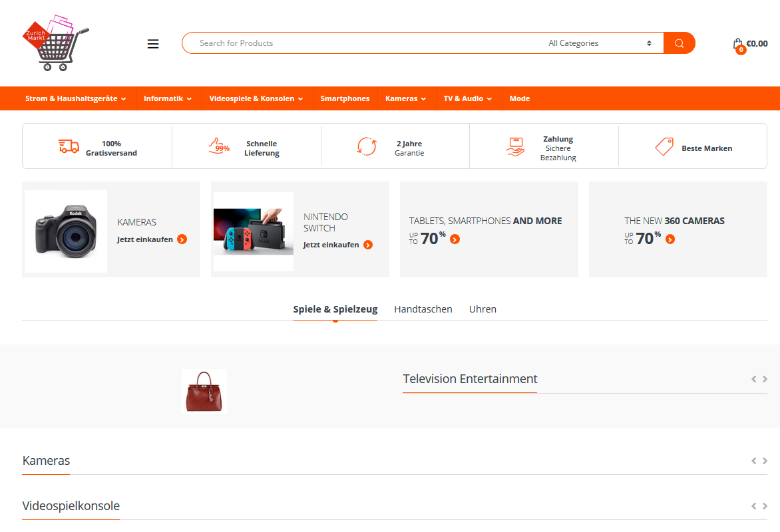Click the Zahlung Sichere Bezahlung text

pos(558,148)
